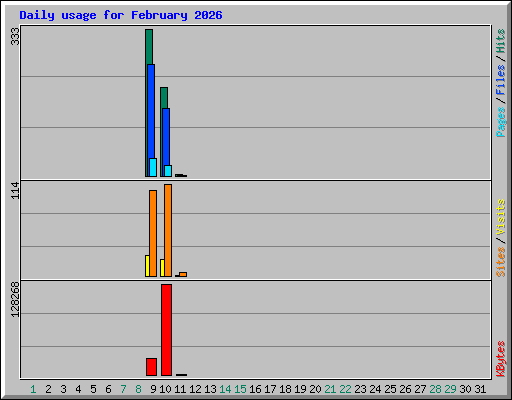Screen dimensions: 512x400
Task: Click day label '18' on the axis
Action: [285, 389]
